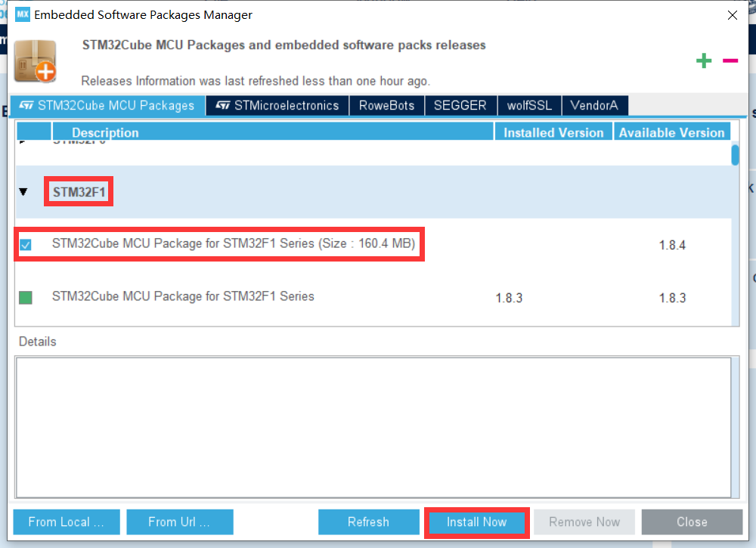Select row 'STM32Cube MCU Package for STM32F1 Series (Size : 160.4 MB)'

pos(374,244)
